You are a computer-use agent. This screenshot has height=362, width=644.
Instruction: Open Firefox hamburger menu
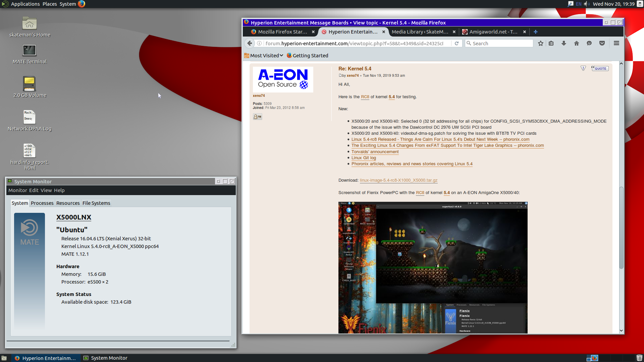click(616, 43)
